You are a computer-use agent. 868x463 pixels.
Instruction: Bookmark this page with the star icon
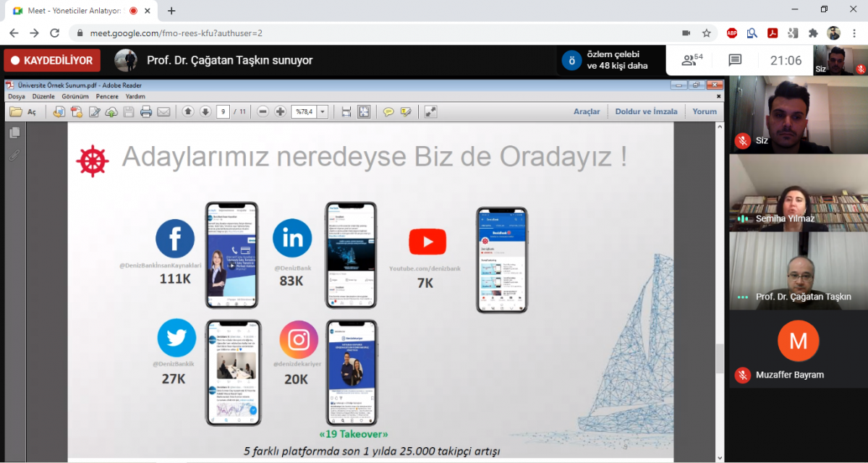click(x=707, y=33)
